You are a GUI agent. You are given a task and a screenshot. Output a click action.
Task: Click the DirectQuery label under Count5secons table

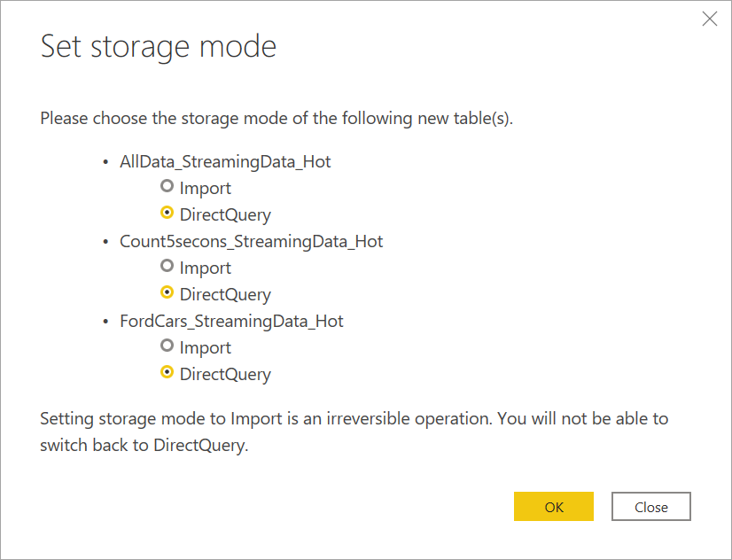[226, 293]
